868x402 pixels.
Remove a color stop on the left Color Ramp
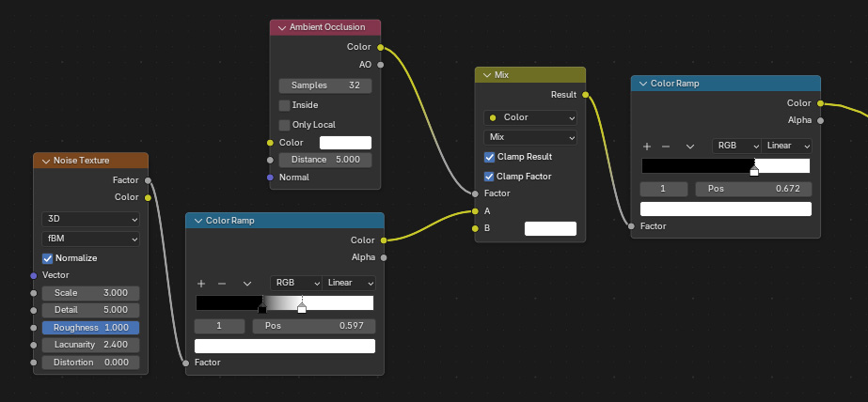[222, 283]
